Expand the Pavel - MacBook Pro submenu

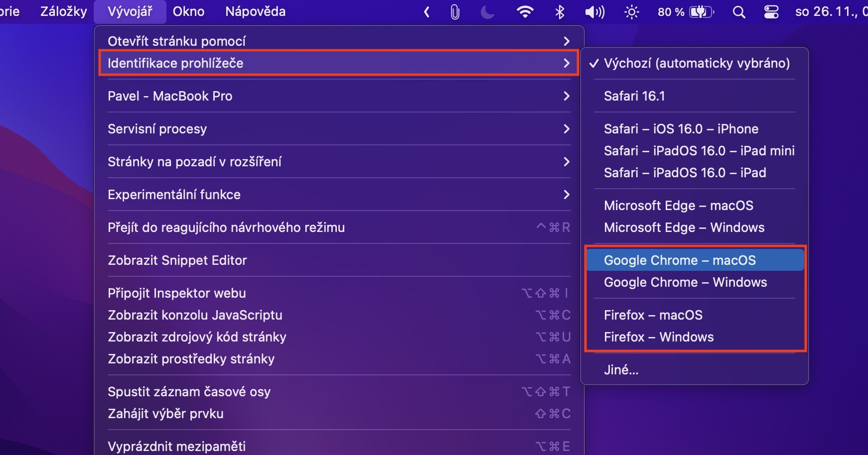point(339,96)
